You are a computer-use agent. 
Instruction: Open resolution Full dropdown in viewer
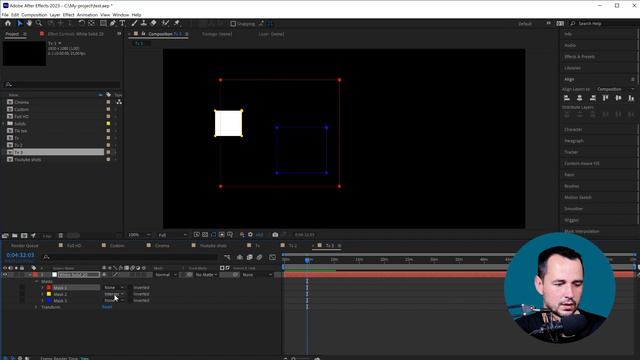(x=172, y=235)
